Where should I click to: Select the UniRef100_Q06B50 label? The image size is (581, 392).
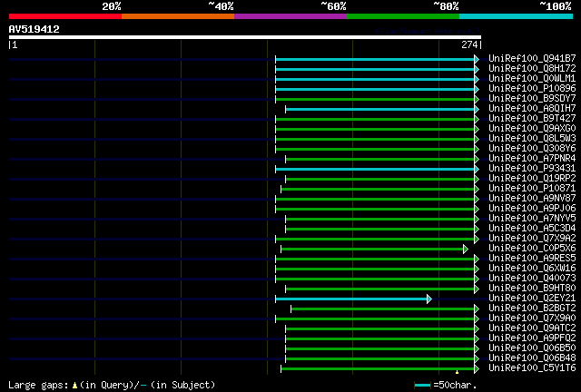532,348
